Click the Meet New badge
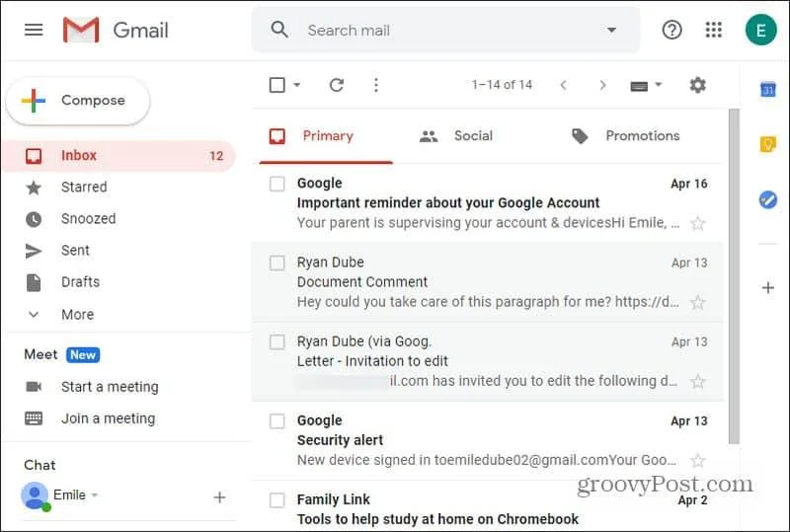The image size is (790, 532). (83, 354)
